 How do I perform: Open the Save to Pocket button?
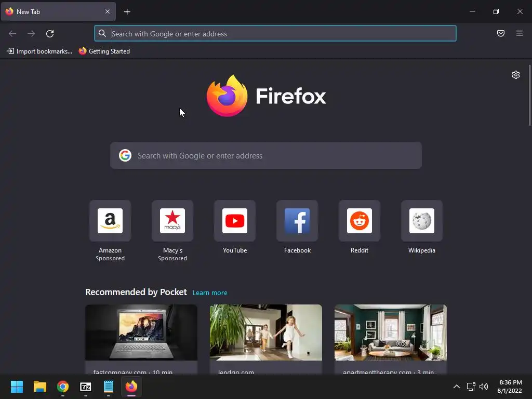[x=501, y=33]
